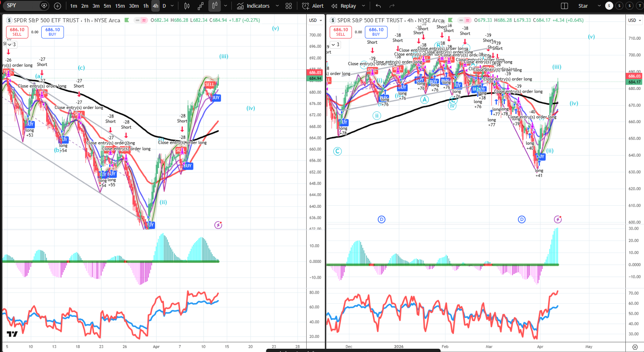644x352 pixels.
Task: Click the SELL 686.10 button on 4h chart
Action: point(341,32)
